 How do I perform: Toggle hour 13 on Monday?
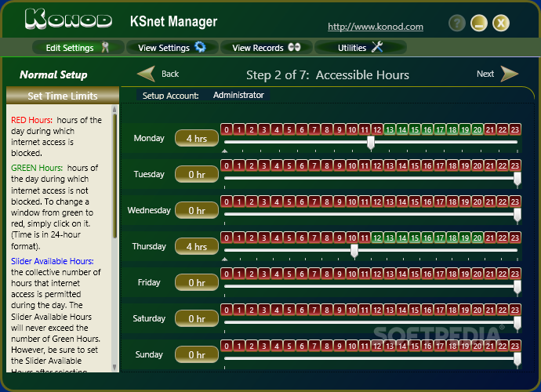pos(390,129)
